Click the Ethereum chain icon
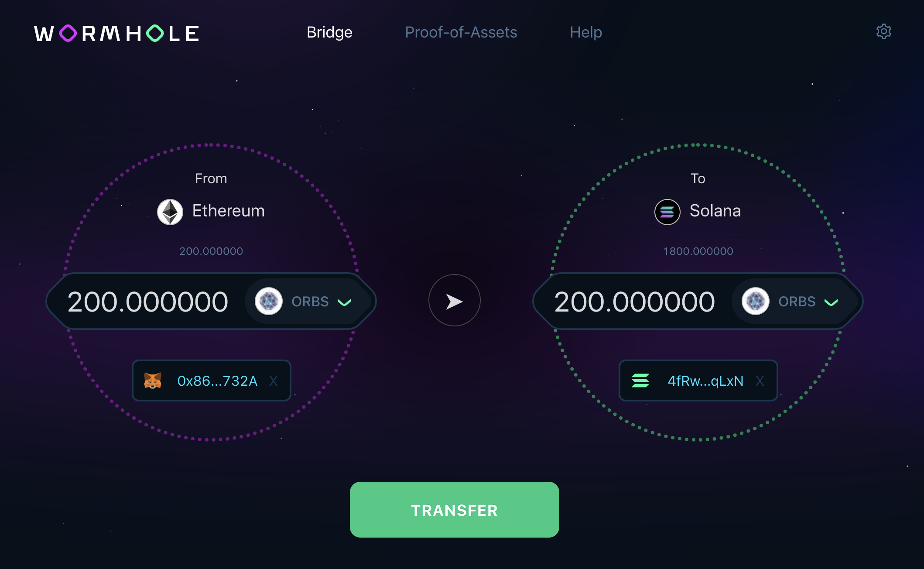 (x=170, y=212)
